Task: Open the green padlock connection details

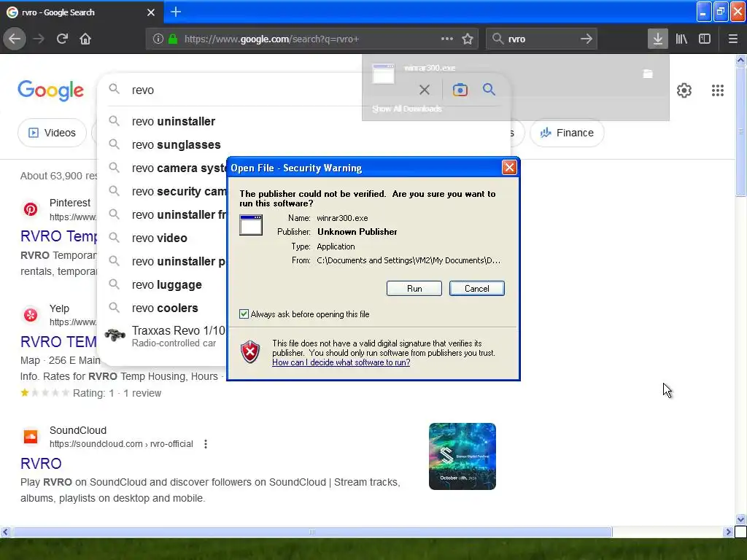Action: click(173, 39)
